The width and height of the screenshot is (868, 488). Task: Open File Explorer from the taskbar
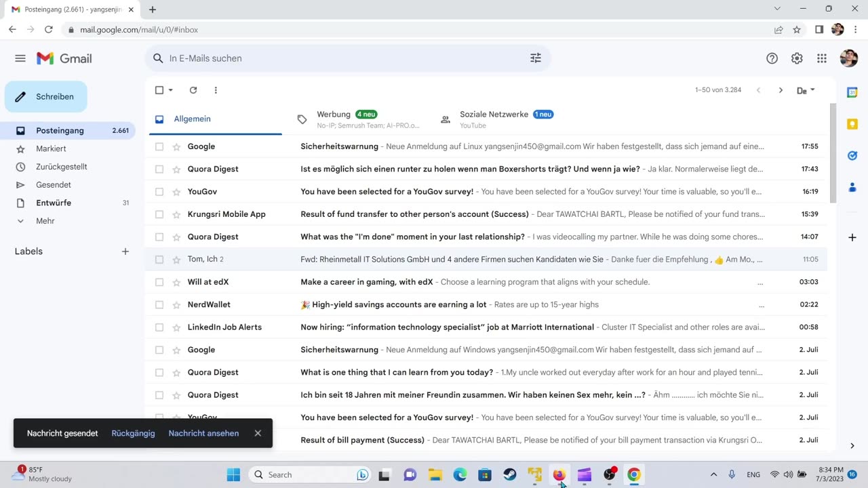(435, 474)
